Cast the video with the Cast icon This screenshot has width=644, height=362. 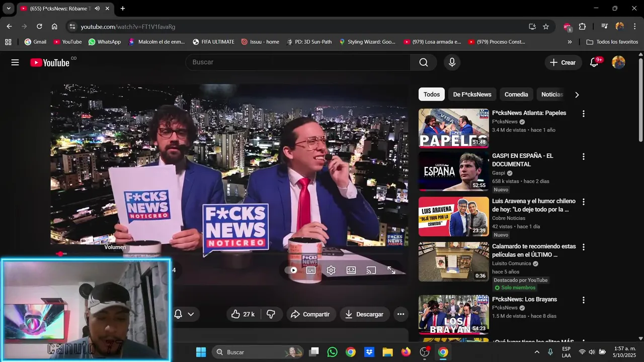click(371, 270)
